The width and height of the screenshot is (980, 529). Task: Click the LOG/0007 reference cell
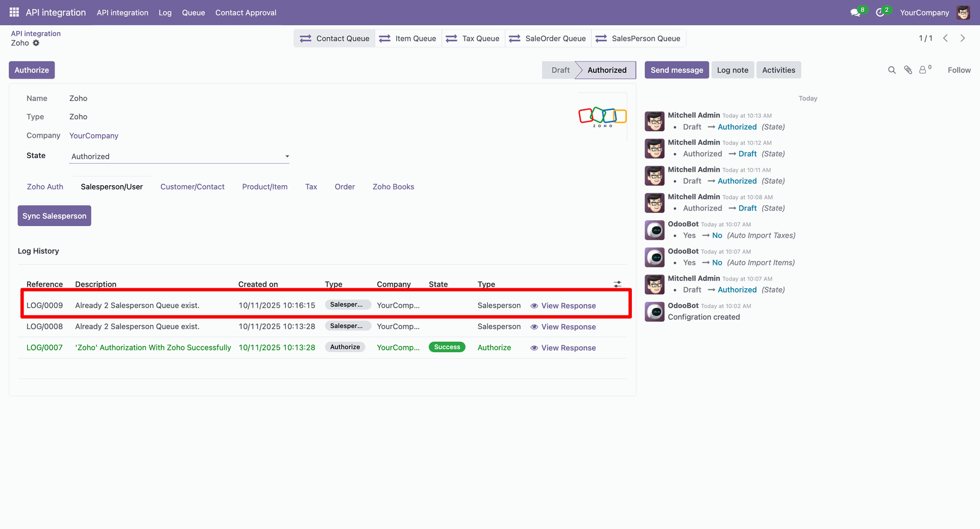tap(44, 347)
